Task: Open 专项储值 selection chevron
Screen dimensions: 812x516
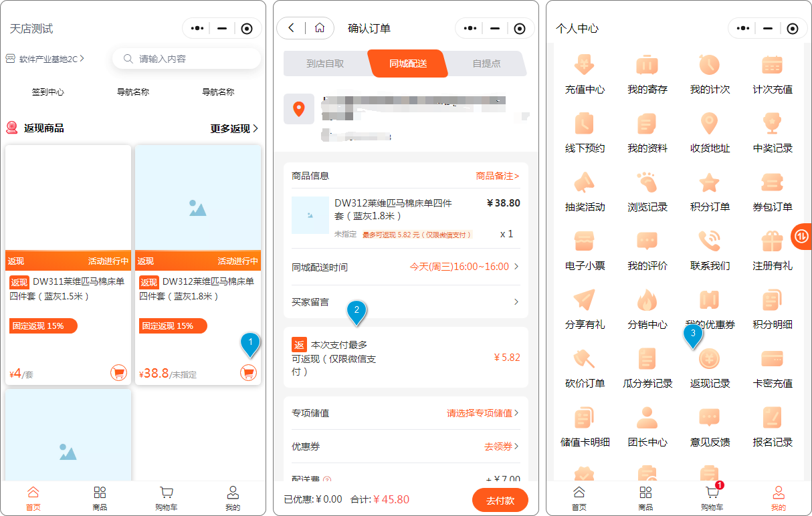Action: pyautogui.click(x=516, y=413)
